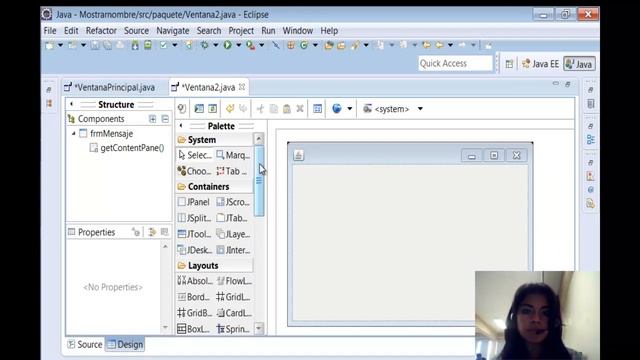Choose the Absolute layout from palette
The image size is (640, 360).
click(x=195, y=281)
